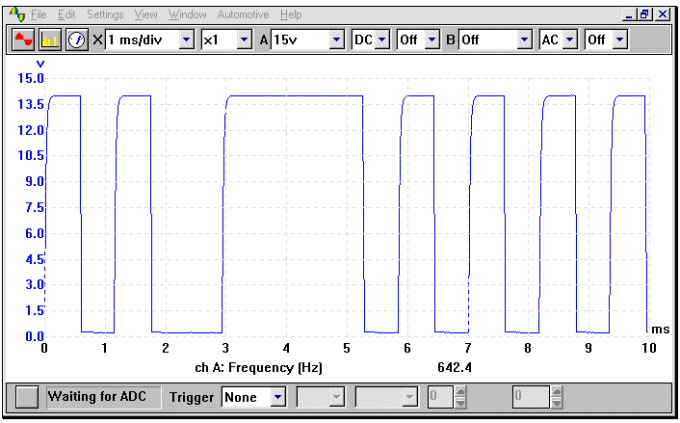
Task: Open the Window menu
Action: pyautogui.click(x=187, y=15)
